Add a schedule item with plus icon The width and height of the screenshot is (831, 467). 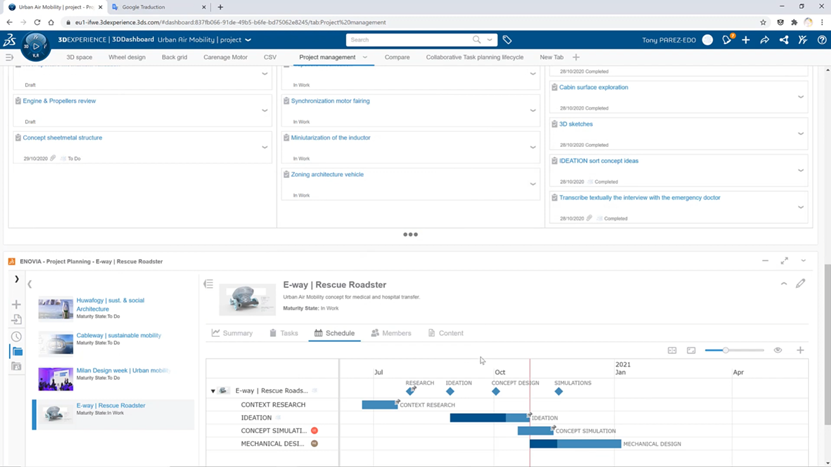tap(800, 350)
